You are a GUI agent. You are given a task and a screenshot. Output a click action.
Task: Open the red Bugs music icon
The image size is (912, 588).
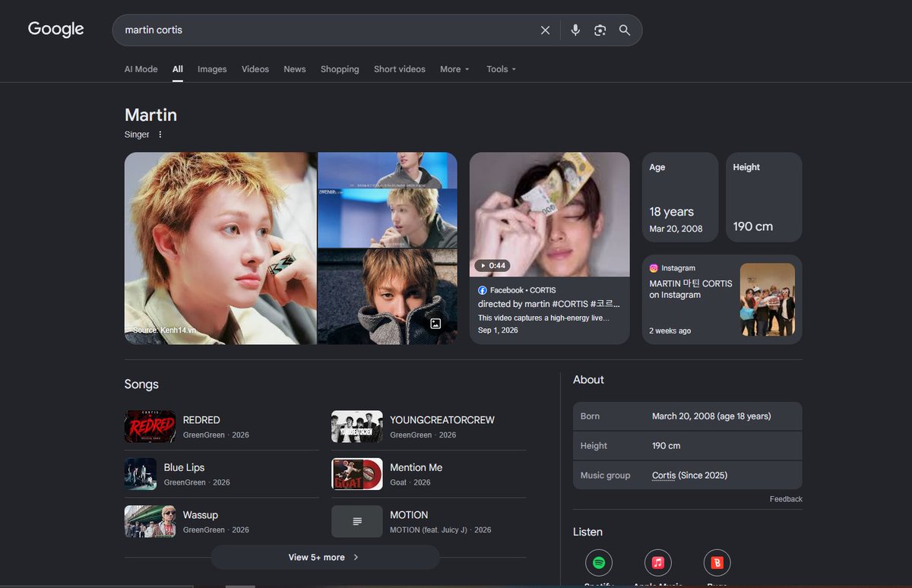(x=717, y=563)
